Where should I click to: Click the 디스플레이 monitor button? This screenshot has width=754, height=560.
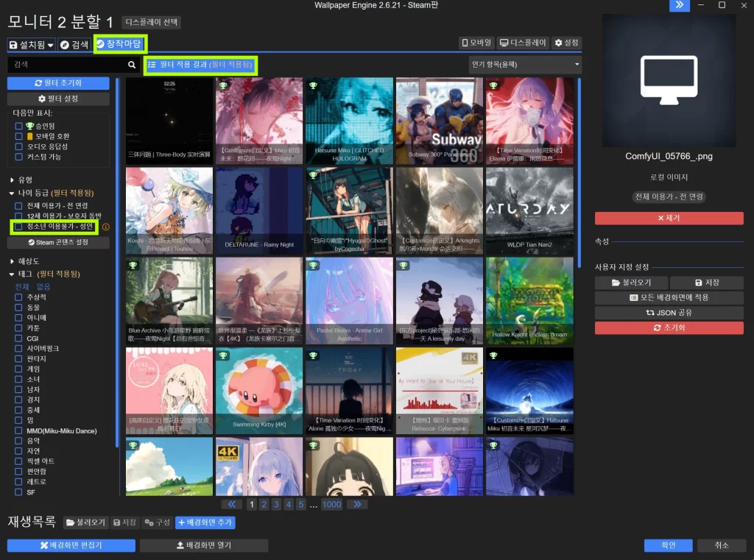tap(522, 43)
